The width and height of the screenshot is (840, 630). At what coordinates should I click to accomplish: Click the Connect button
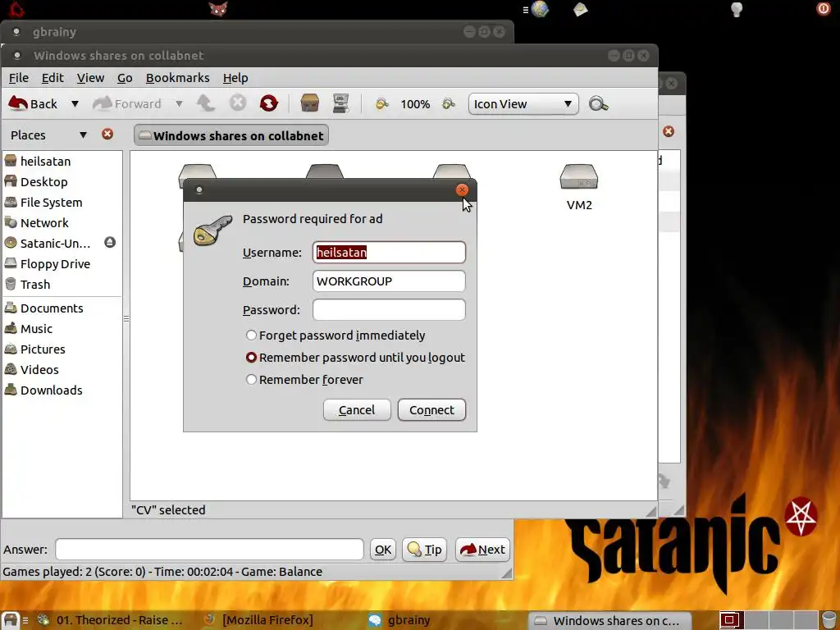(x=431, y=410)
